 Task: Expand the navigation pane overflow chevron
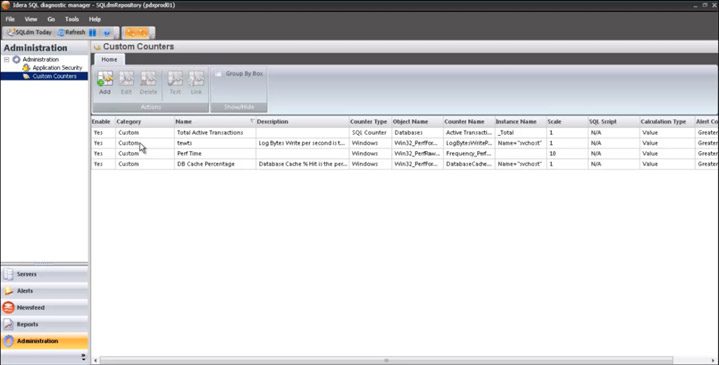pos(83,356)
